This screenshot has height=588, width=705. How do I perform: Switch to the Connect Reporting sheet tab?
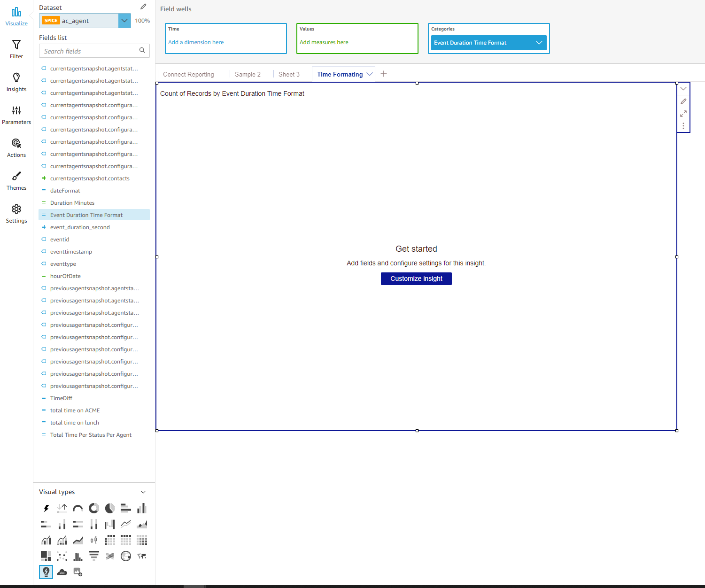188,74
